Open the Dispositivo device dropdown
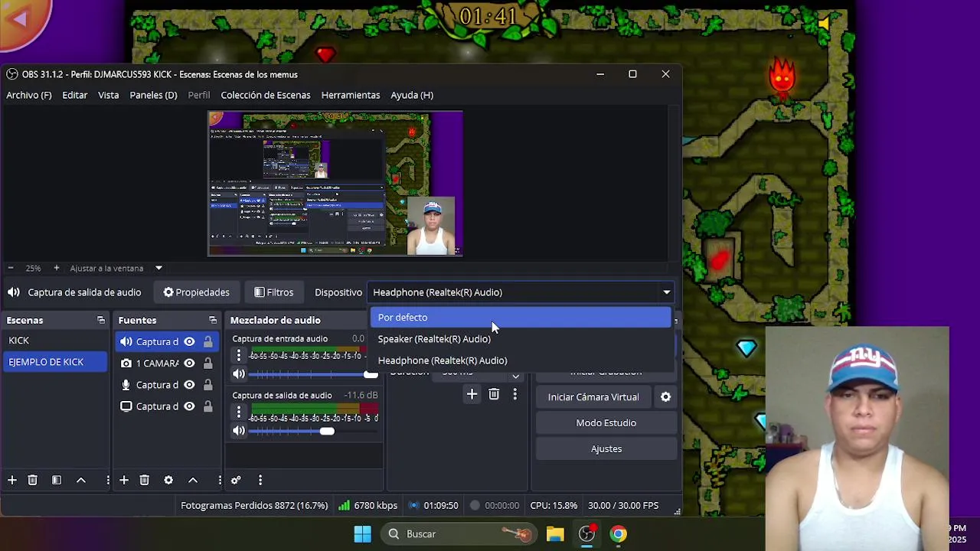Screen dimensions: 980x551 coord(521,292)
